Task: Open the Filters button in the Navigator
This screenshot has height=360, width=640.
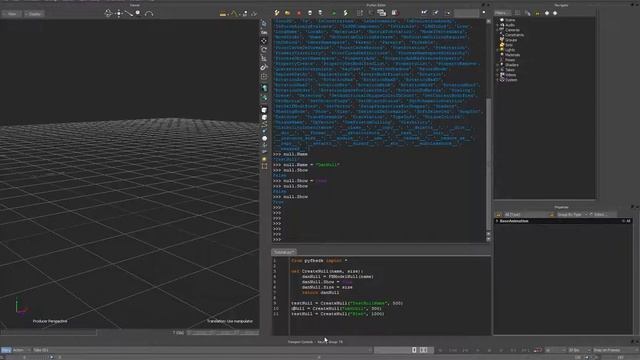Action: [502, 13]
